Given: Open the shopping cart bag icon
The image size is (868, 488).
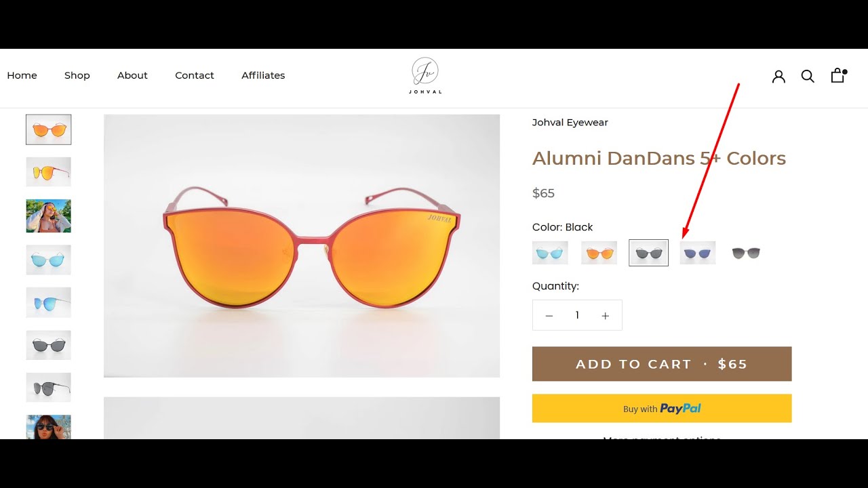Looking at the screenshot, I should pyautogui.click(x=838, y=75).
